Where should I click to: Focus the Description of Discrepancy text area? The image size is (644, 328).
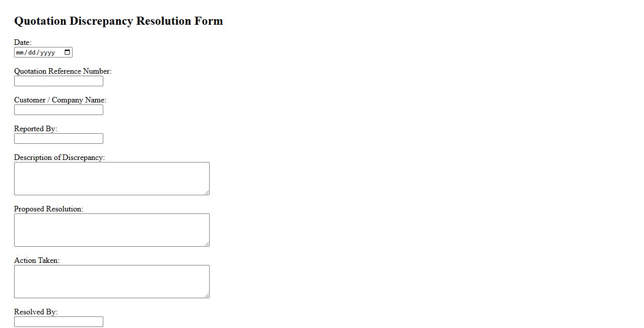tap(111, 179)
